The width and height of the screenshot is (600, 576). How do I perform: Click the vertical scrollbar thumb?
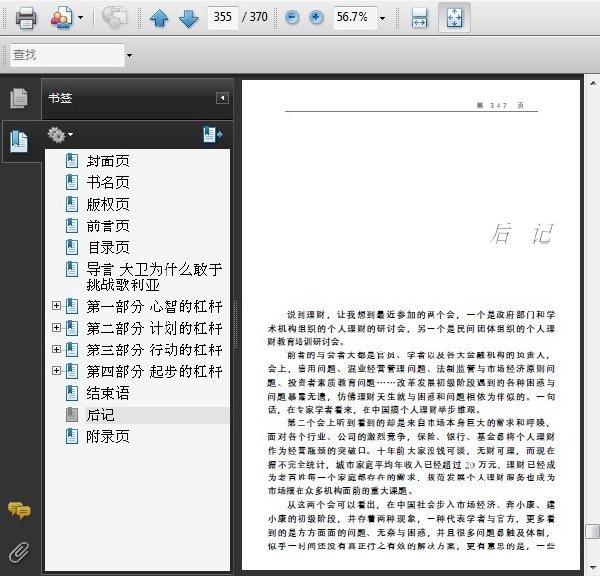click(x=592, y=531)
